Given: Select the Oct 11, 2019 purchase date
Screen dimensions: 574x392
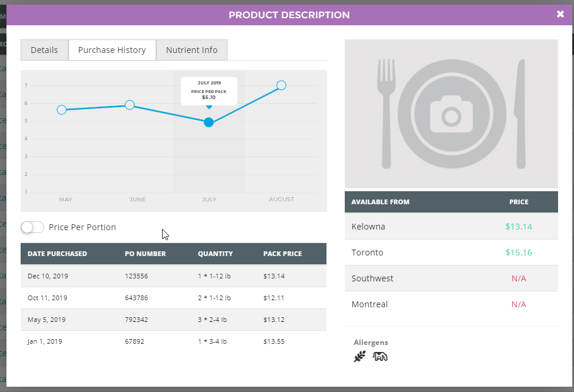Looking at the screenshot, I should tap(48, 298).
